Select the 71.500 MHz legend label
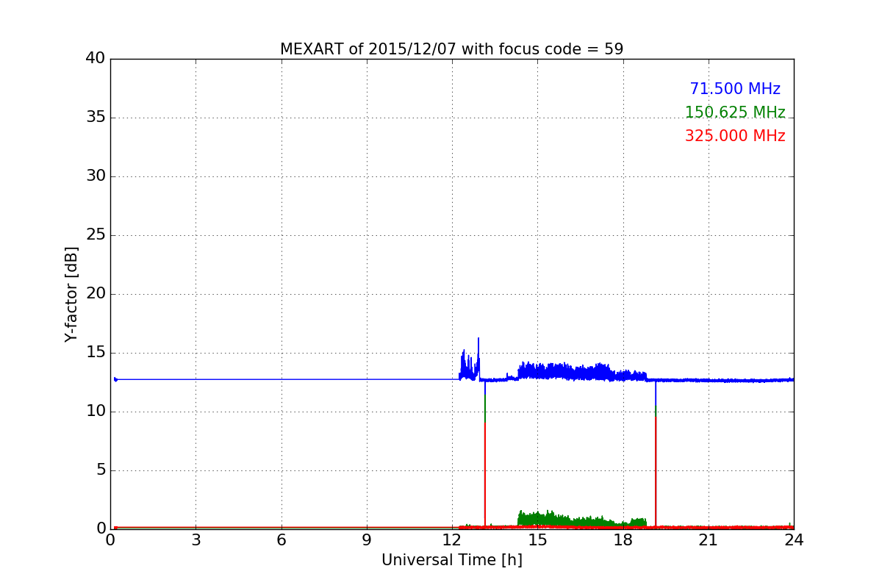The width and height of the screenshot is (882, 588). click(x=735, y=89)
